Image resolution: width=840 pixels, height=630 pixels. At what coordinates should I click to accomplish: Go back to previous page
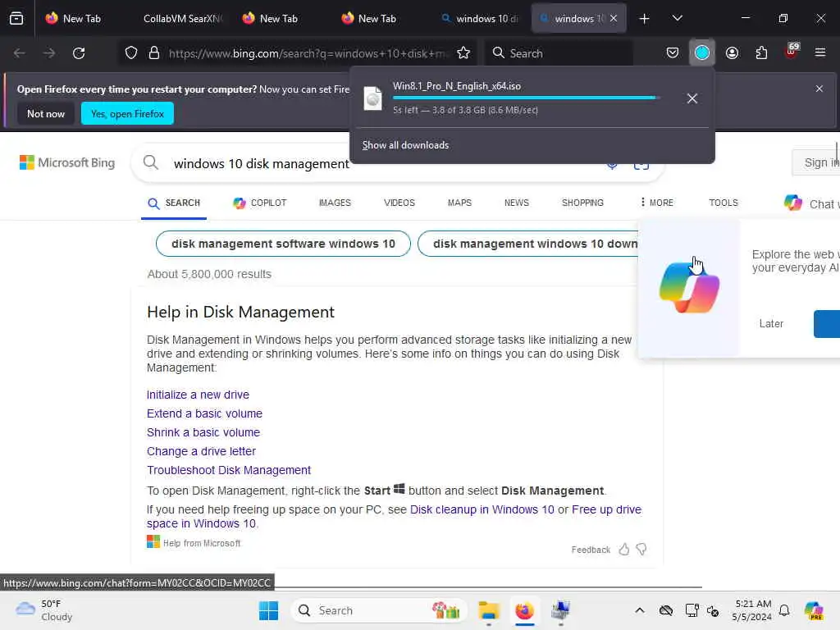tap(20, 53)
